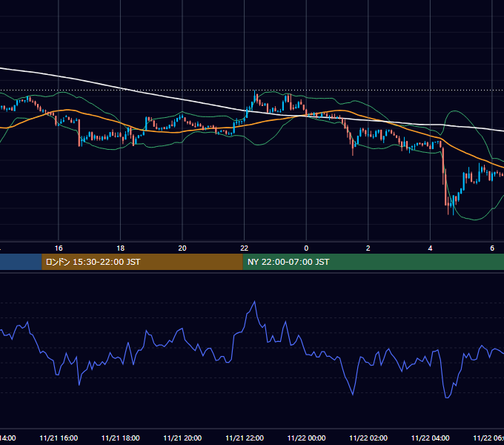Viewport: 504px width, 445px height.
Task: Click the "2" hour label on price chart axis
Action: coord(368,248)
